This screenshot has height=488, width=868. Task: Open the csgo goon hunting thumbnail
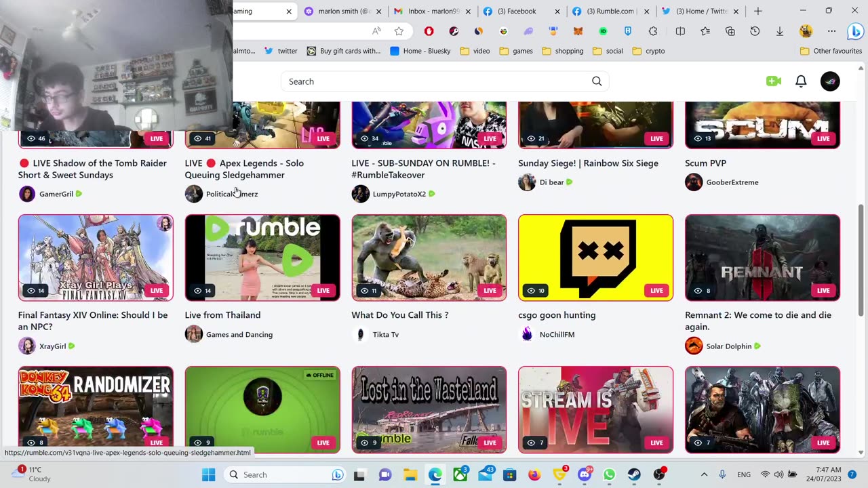595,258
